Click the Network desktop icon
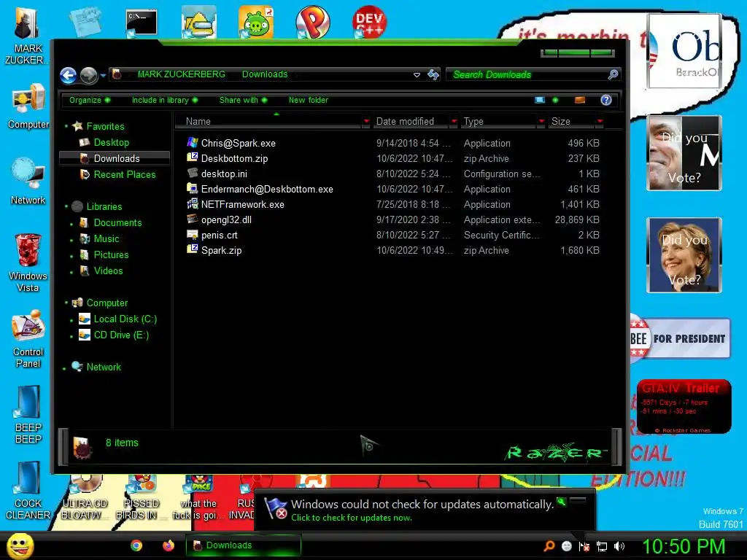The width and height of the screenshot is (747, 560). coord(28,182)
